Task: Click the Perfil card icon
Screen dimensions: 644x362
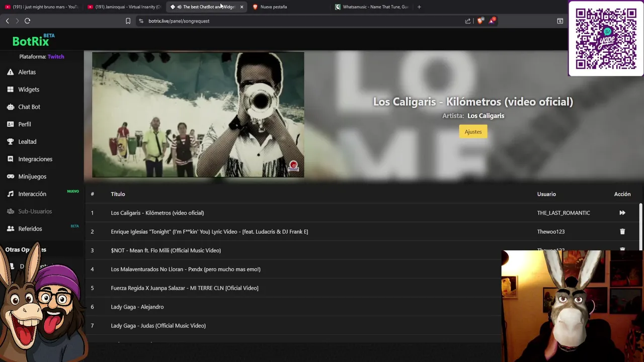Action: point(10,124)
